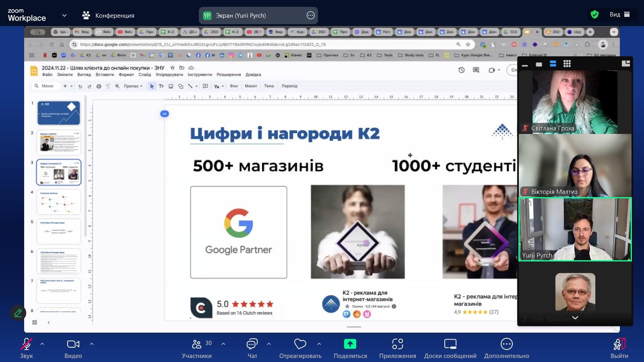Expand the Zoom Workplace dropdown chevron
This screenshot has height=362, width=644.
[64, 16]
